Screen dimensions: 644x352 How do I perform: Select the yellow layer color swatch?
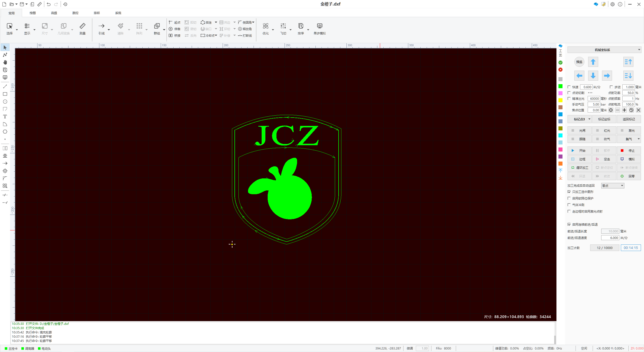click(560, 100)
